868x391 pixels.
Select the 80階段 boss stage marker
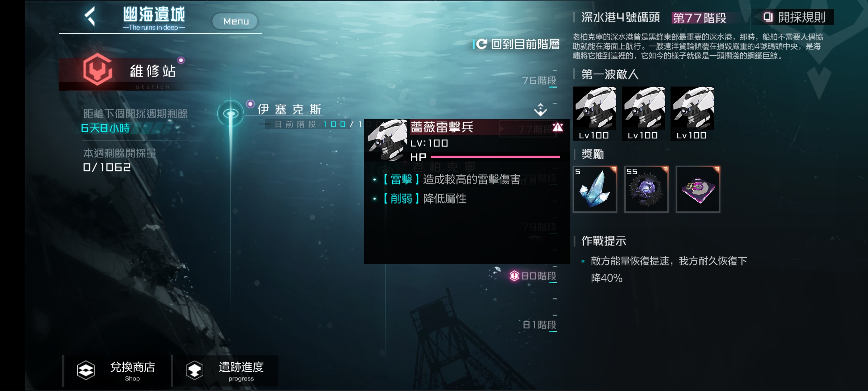(x=533, y=276)
